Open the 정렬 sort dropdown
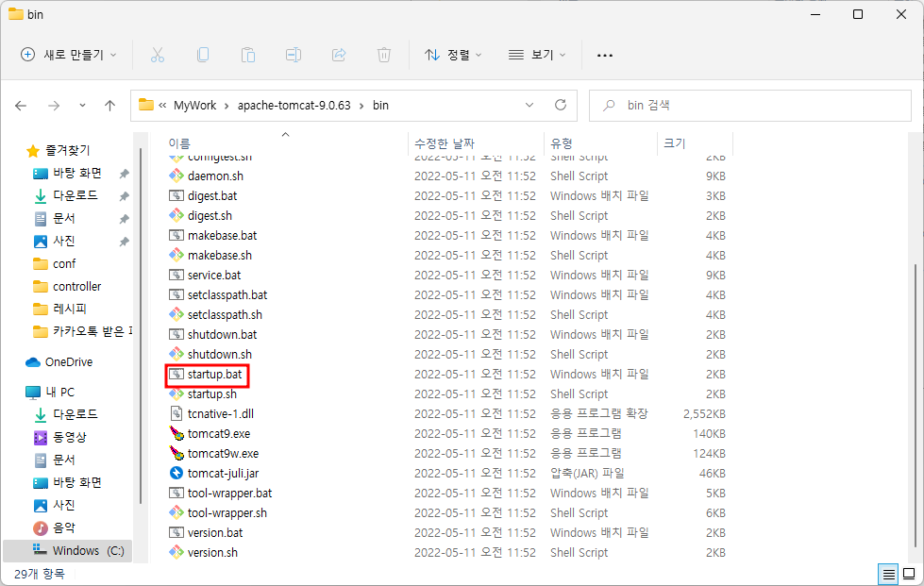 pyautogui.click(x=453, y=55)
